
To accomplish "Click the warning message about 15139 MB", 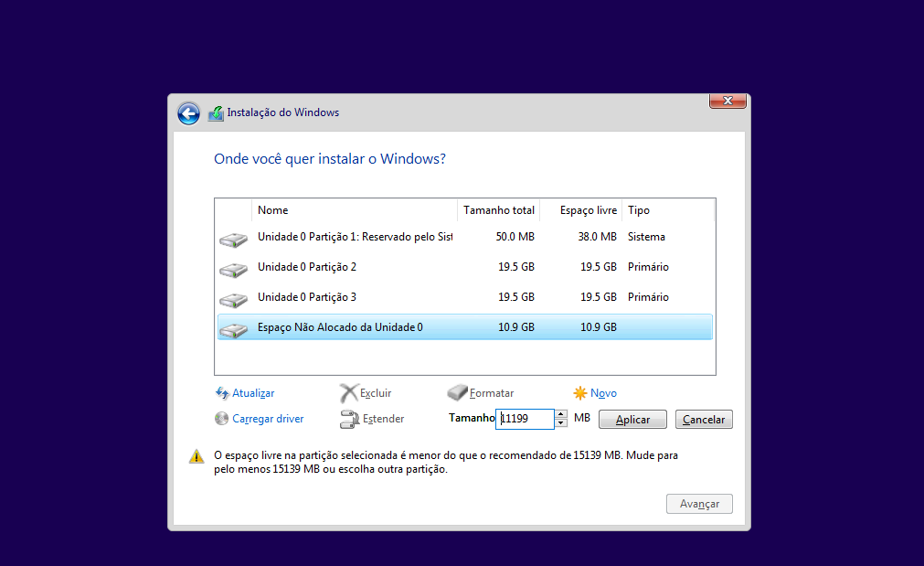I will (446, 463).
